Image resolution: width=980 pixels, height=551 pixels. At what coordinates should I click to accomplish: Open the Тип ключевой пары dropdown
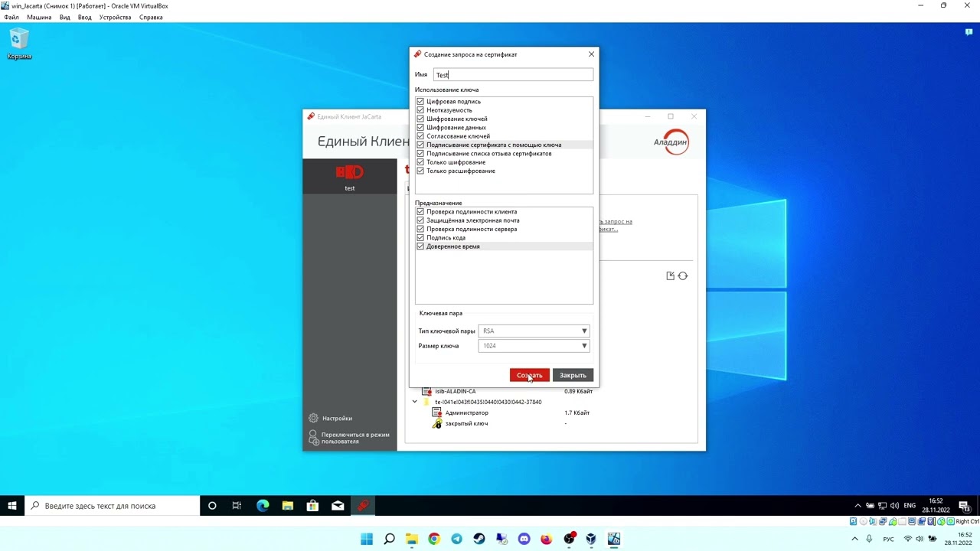(534, 331)
